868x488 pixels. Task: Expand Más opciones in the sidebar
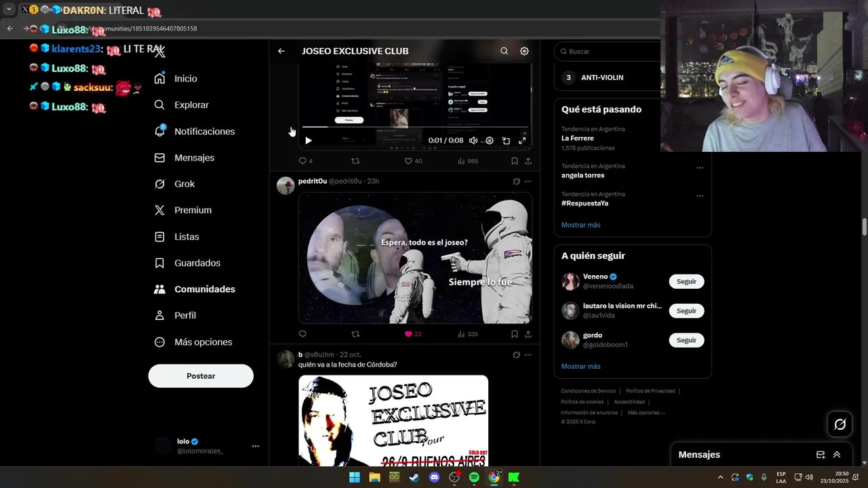click(193, 342)
